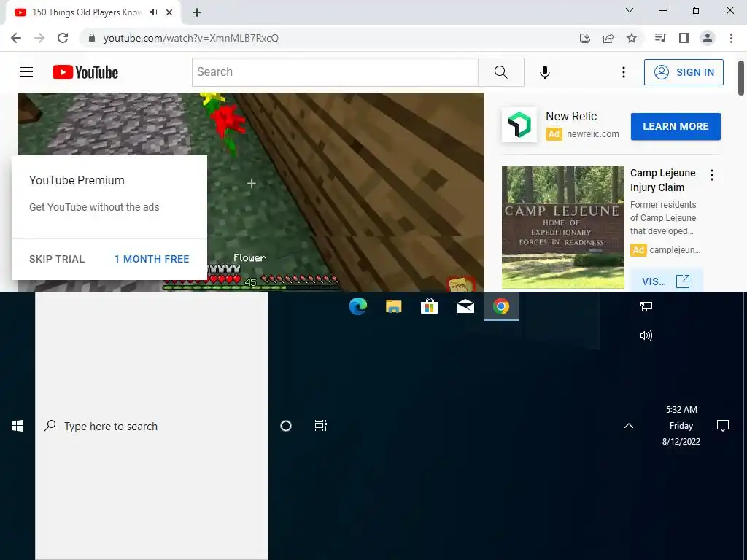The height and width of the screenshot is (560, 747).
Task: Go to YouTube home via logo
Action: 85,72
